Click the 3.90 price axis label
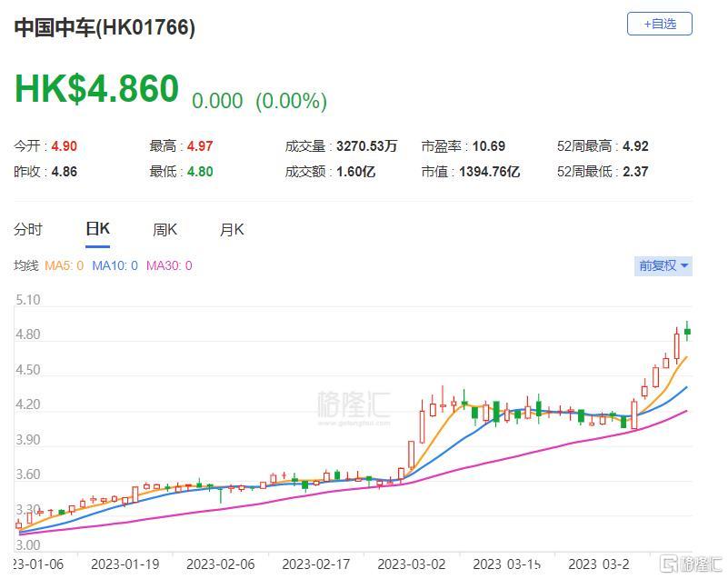The width and height of the screenshot is (728, 579). 28,440
